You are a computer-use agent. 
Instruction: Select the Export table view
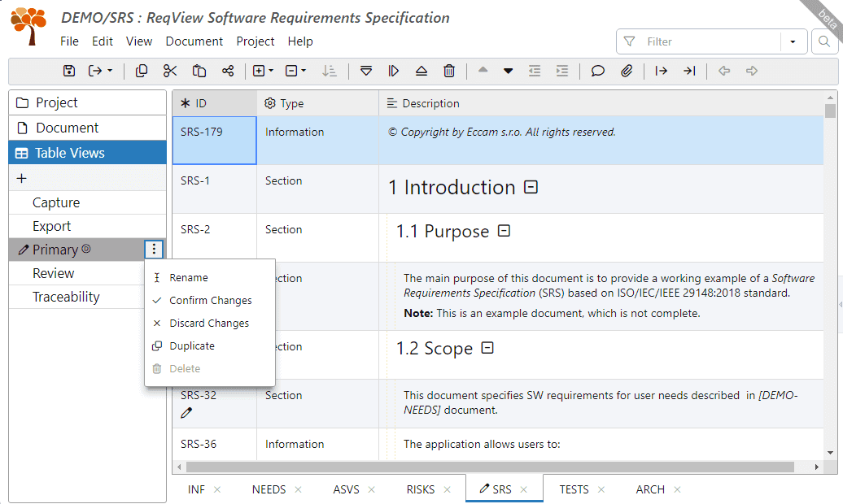click(x=88, y=226)
